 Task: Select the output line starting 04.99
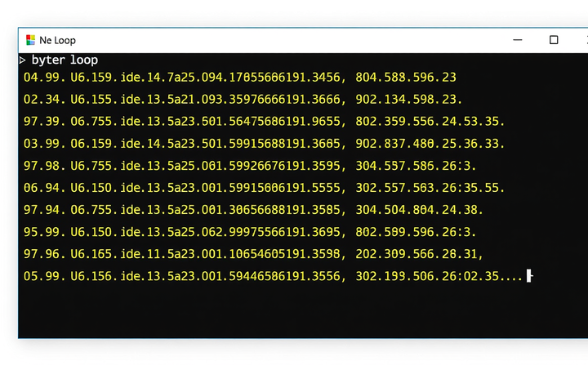pos(240,78)
